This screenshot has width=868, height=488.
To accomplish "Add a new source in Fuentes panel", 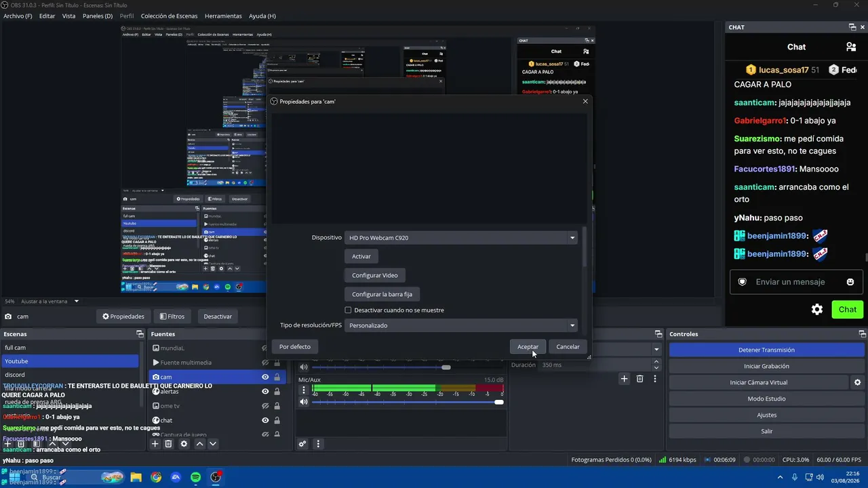I will [155, 444].
